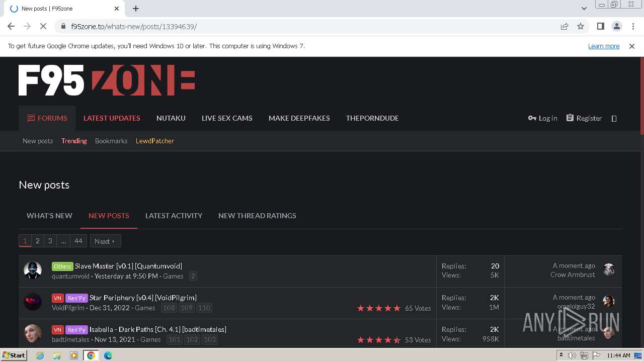644x362 pixels.
Task: Open the LewdPatcher link
Action: [155, 141]
